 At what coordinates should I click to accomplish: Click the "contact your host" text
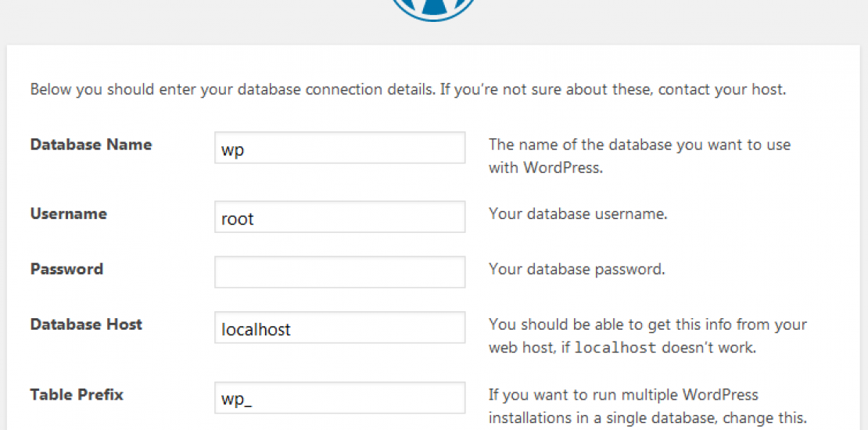[719, 89]
